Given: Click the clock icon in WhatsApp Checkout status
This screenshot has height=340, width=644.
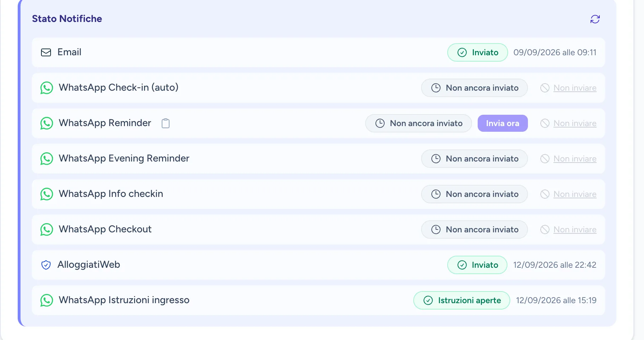Looking at the screenshot, I should (436, 229).
